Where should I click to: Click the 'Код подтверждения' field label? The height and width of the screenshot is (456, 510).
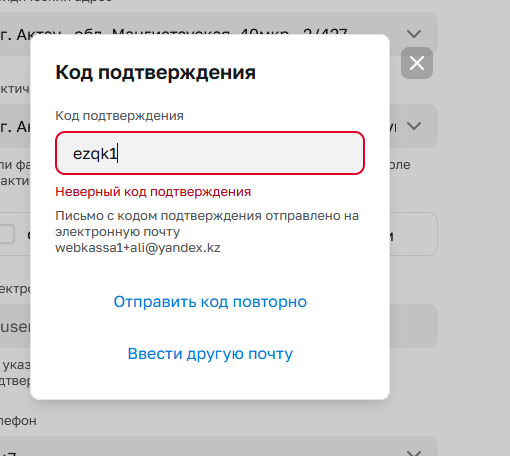click(x=119, y=116)
